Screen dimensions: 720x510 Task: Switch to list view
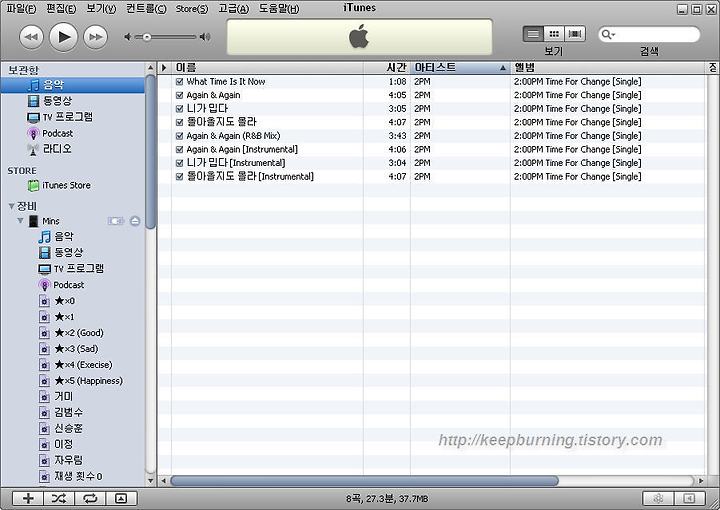(533, 34)
